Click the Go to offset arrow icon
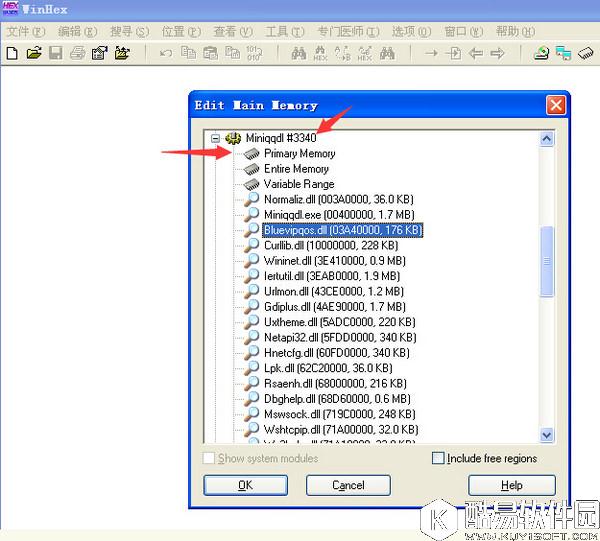Screen dimensions: 600x541 (x=432, y=53)
